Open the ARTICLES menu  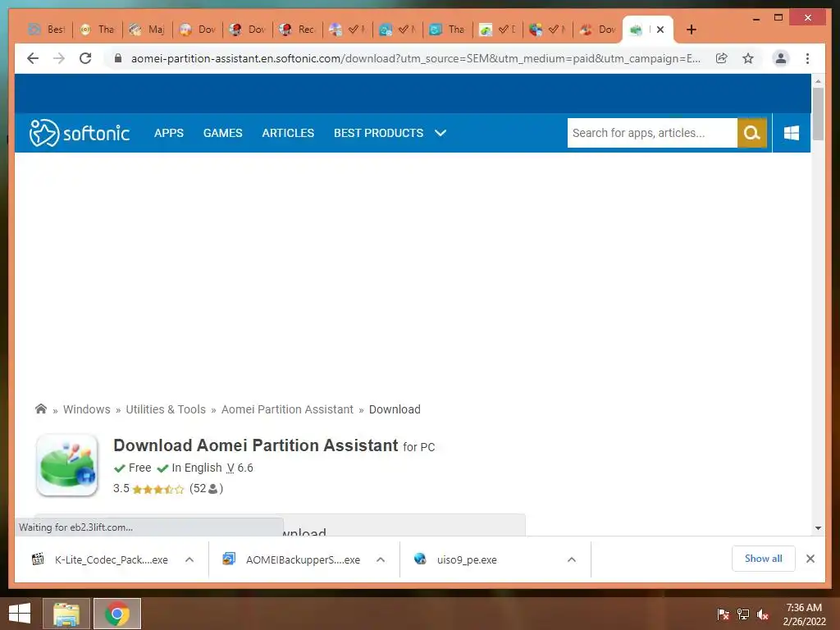click(288, 133)
